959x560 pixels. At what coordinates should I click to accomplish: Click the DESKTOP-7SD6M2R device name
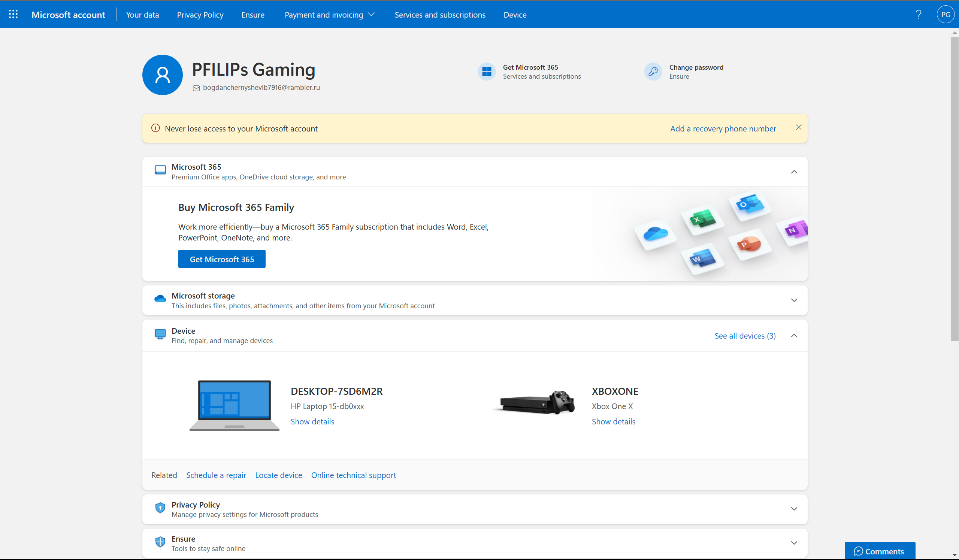pyautogui.click(x=337, y=391)
